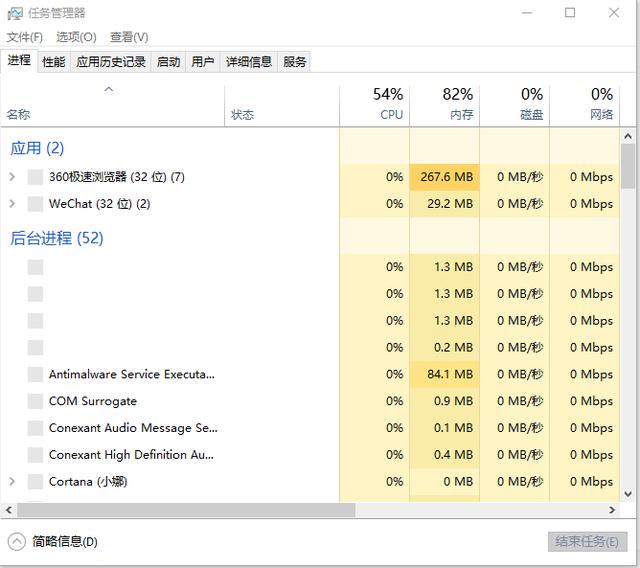Open the 查看(V) menu
The image size is (640, 568).
coord(129,37)
